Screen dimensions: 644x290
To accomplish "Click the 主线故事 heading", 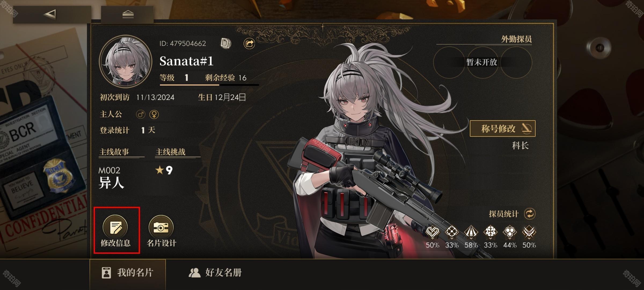I will (114, 152).
